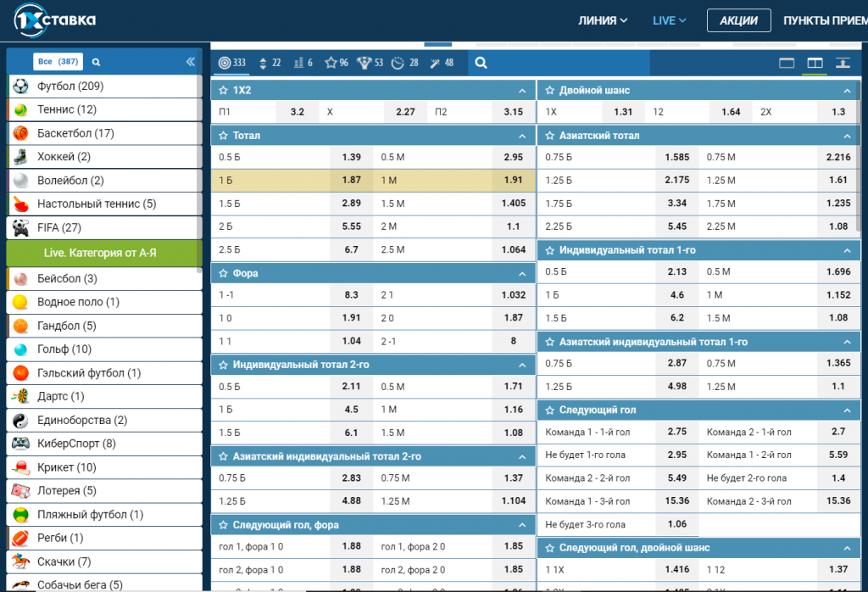This screenshot has width=868, height=592.
Task: Select Футбол (209) in sports list
Action: pyautogui.click(x=70, y=86)
